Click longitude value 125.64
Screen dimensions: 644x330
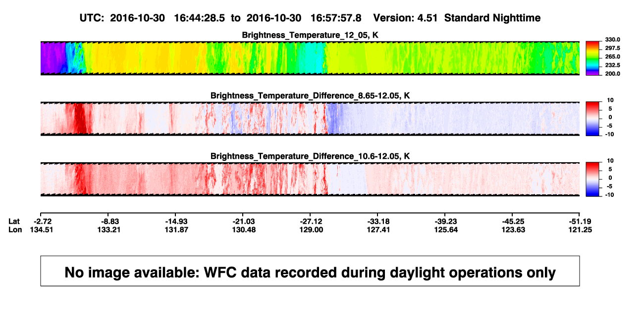tap(445, 230)
